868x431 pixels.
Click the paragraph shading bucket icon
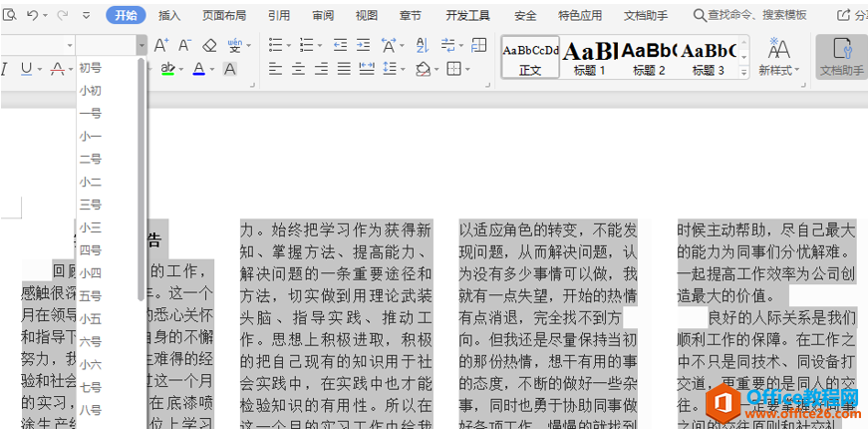pyautogui.click(x=424, y=69)
